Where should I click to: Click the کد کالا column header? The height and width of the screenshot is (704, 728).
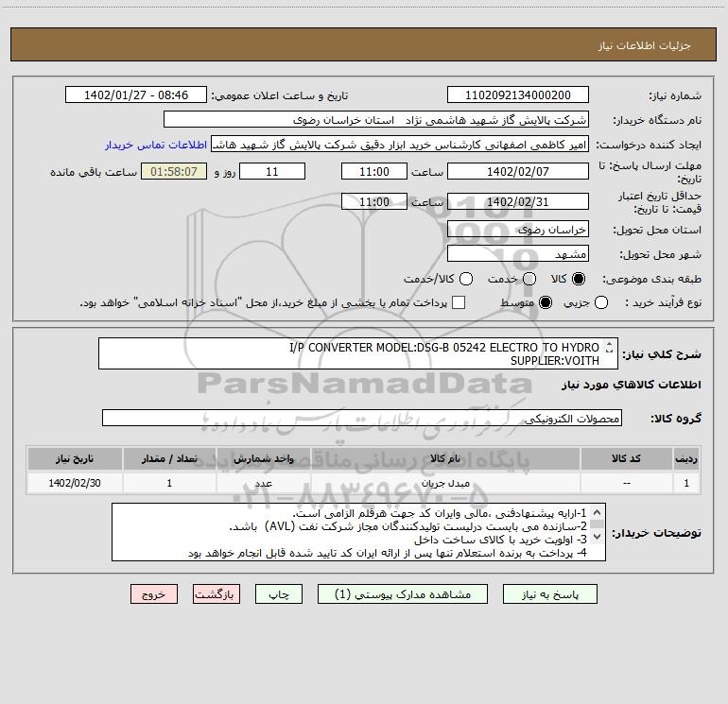click(x=626, y=458)
